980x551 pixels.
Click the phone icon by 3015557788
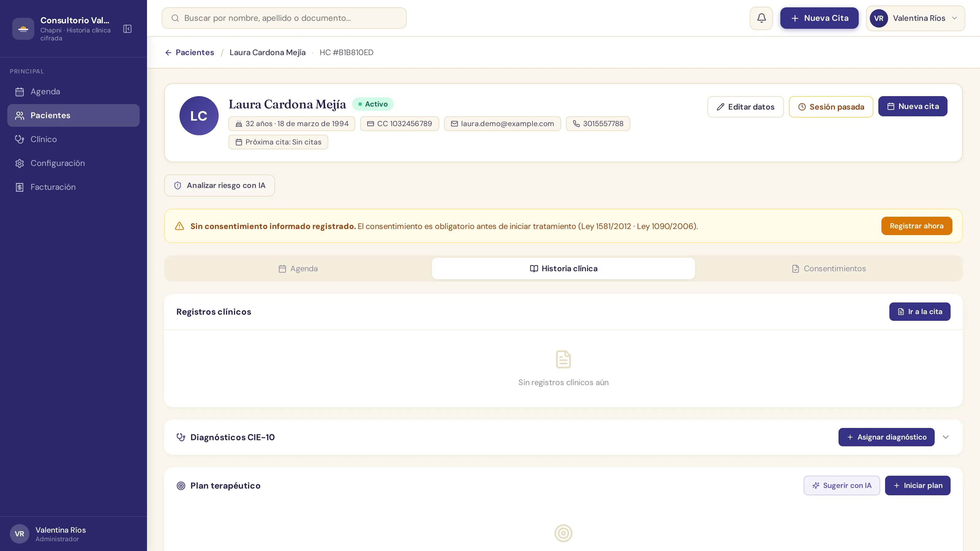(576, 124)
